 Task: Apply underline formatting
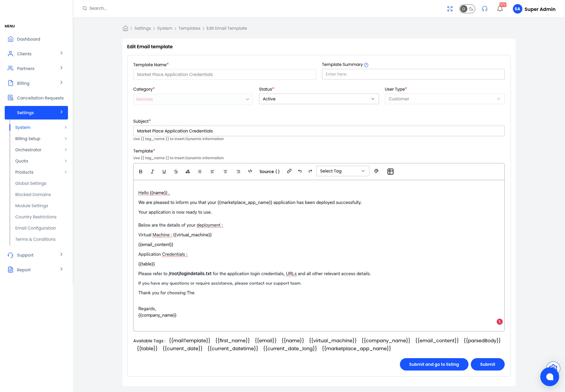tap(164, 172)
